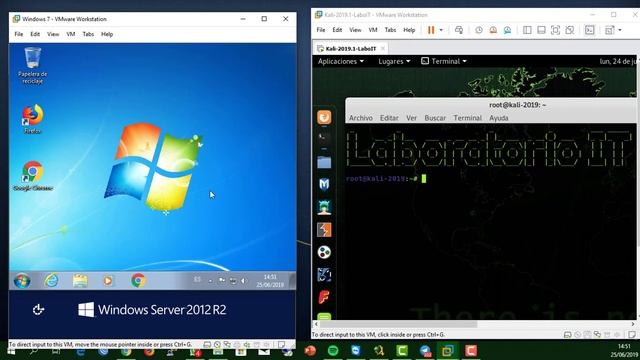This screenshot has height=360, width=640.
Task: Open the stretch guest dropdown in Kali toolbar
Action: click(620, 30)
